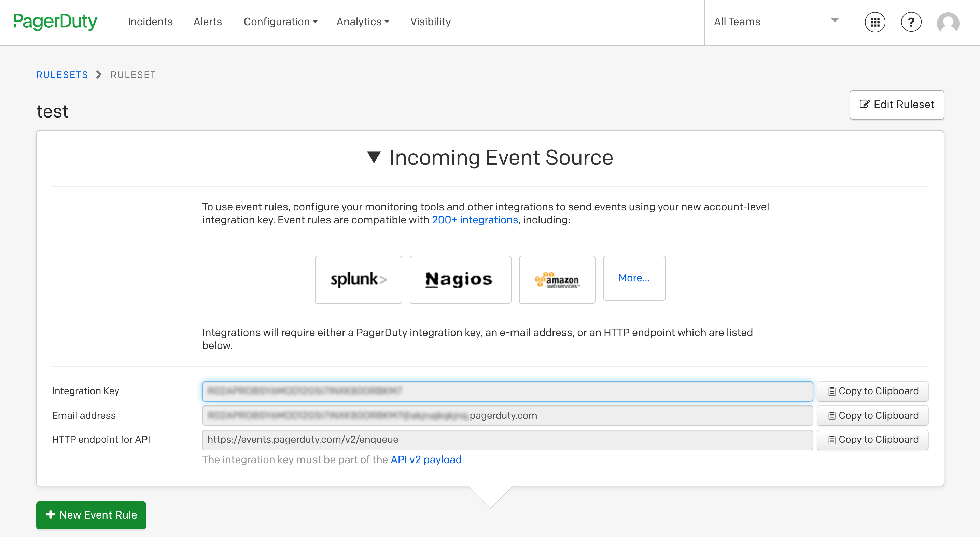Viewport: 980px width, 537px height.
Task: Collapse the Incoming Event Source section
Action: tap(490, 157)
